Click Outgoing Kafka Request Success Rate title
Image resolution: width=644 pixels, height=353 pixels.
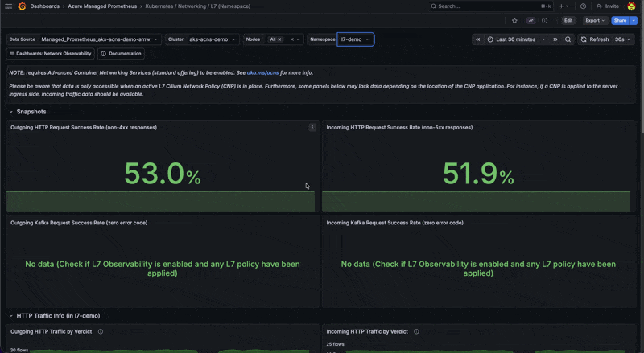coord(79,223)
